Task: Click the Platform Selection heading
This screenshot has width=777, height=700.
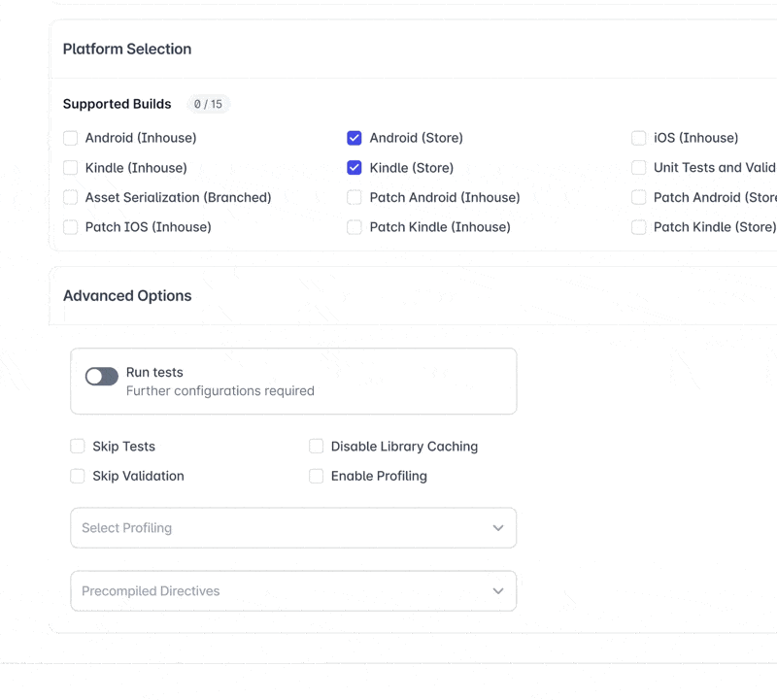Action: (127, 50)
